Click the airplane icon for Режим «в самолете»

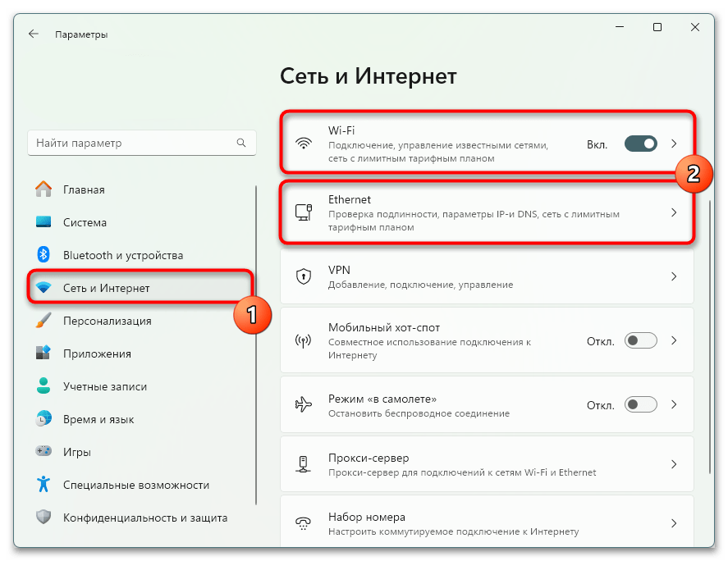pyautogui.click(x=304, y=404)
